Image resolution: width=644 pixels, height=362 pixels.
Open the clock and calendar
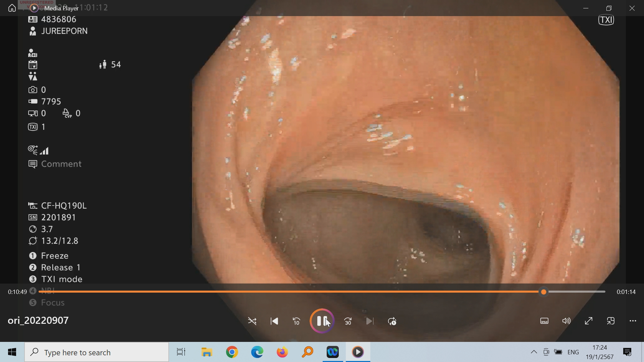tap(600, 352)
